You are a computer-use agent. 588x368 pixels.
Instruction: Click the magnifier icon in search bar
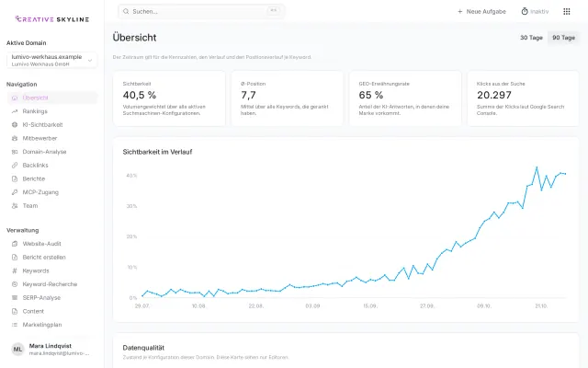pyautogui.click(x=126, y=12)
